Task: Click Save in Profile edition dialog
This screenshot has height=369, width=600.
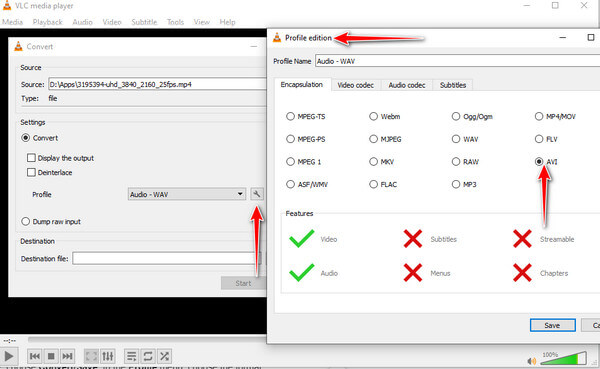Action: 553,325
